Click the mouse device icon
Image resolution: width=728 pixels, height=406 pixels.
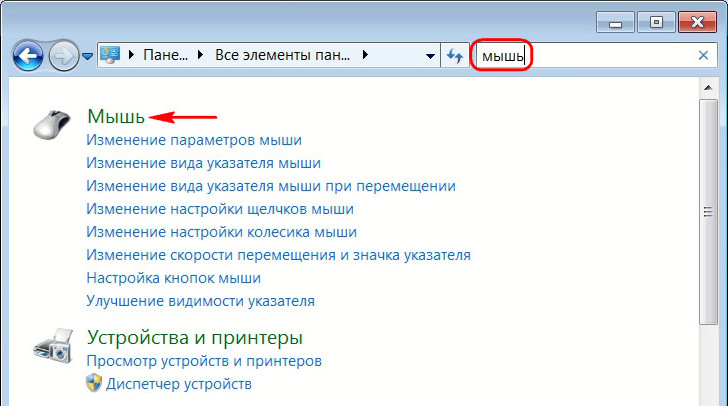tap(52, 124)
